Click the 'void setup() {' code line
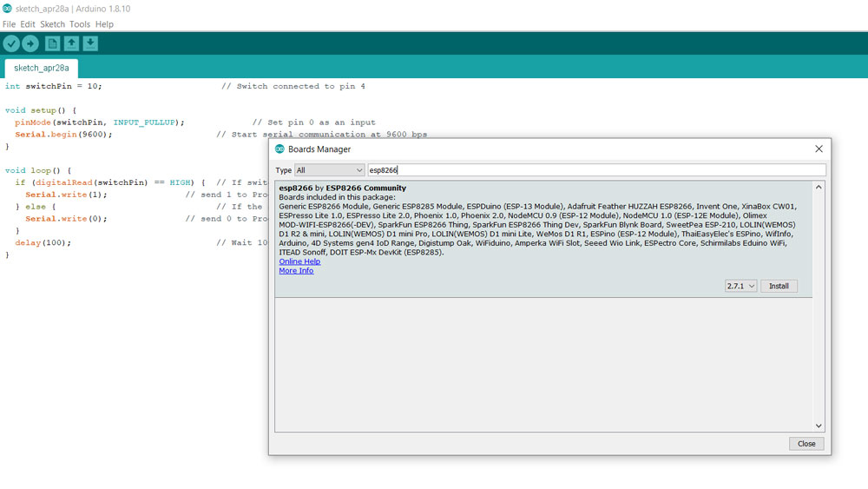The width and height of the screenshot is (868, 489). [x=41, y=110]
